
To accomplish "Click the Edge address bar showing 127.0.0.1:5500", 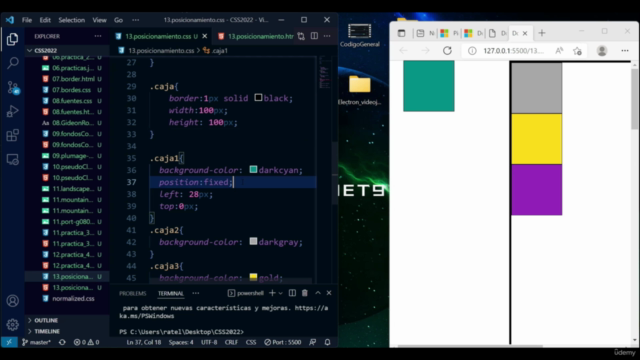I will coord(513,51).
